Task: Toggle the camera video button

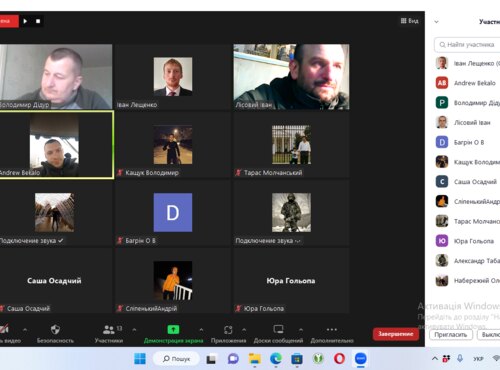Action: click(x=4, y=330)
